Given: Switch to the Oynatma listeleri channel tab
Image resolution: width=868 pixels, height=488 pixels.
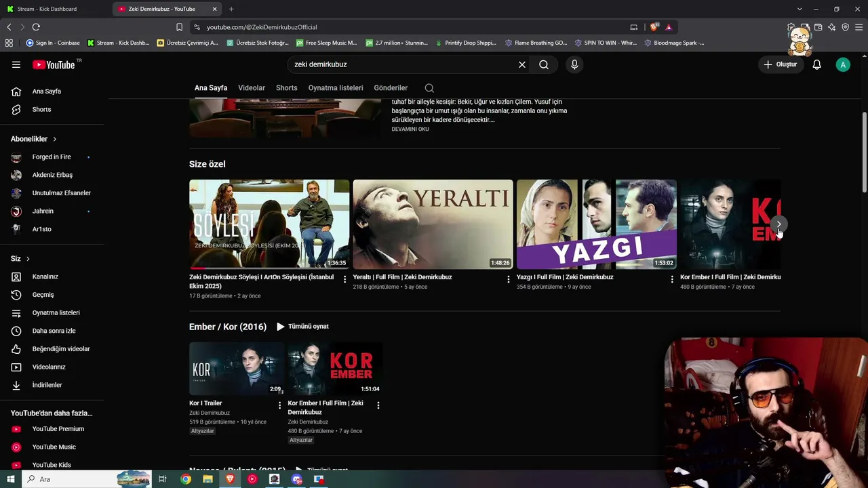Looking at the screenshot, I should (x=336, y=88).
